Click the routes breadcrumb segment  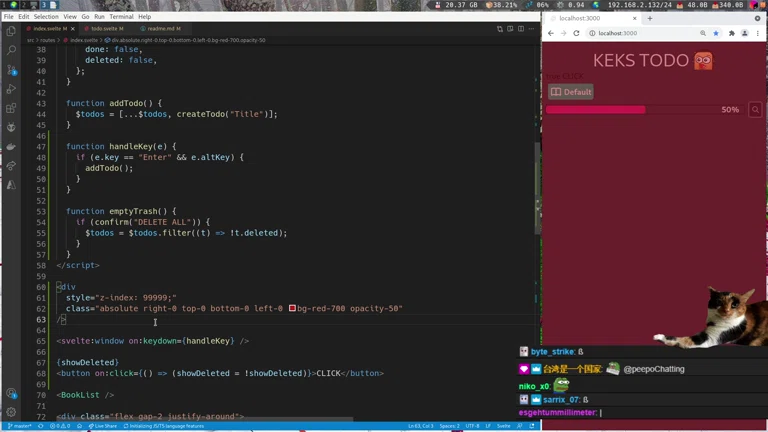tap(48, 40)
